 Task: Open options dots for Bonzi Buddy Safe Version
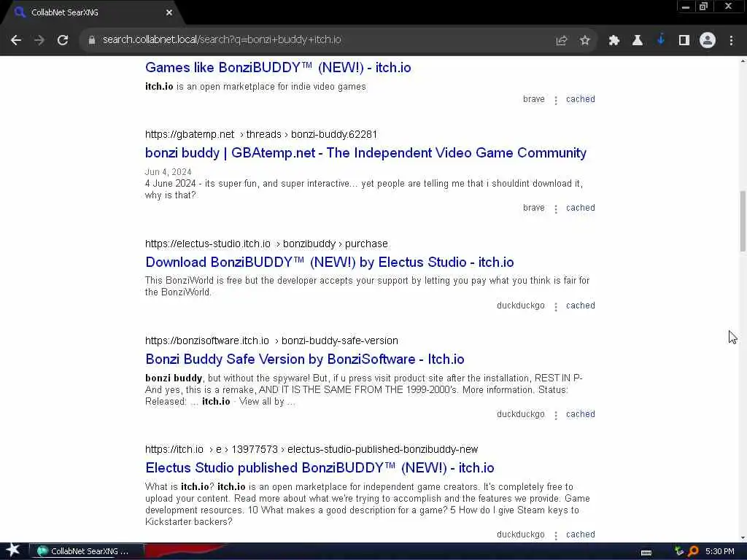(555, 415)
